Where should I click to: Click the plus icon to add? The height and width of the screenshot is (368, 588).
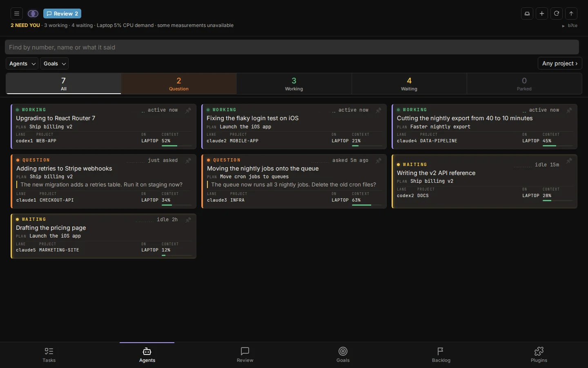click(542, 13)
